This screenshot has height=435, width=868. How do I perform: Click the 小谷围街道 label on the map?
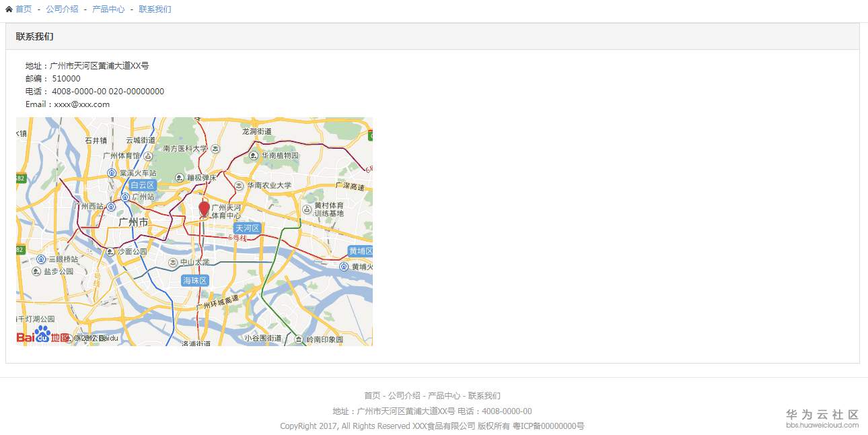(x=263, y=339)
